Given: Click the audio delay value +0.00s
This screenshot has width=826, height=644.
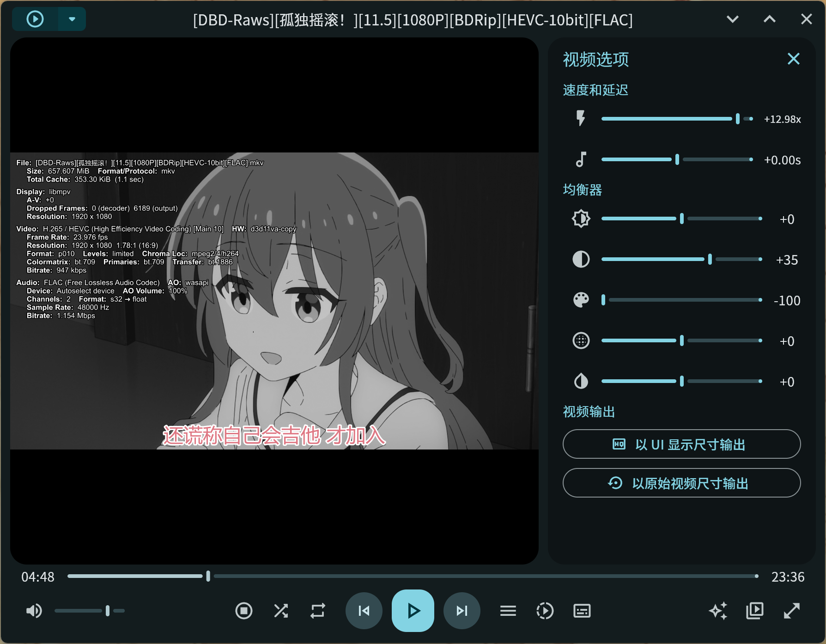Looking at the screenshot, I should tap(783, 160).
